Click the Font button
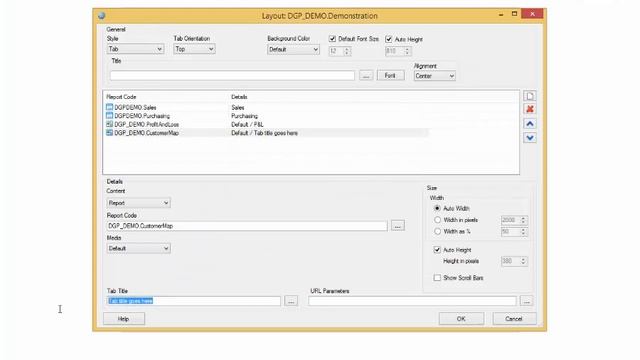This screenshot has height=360, width=640. click(x=390, y=76)
